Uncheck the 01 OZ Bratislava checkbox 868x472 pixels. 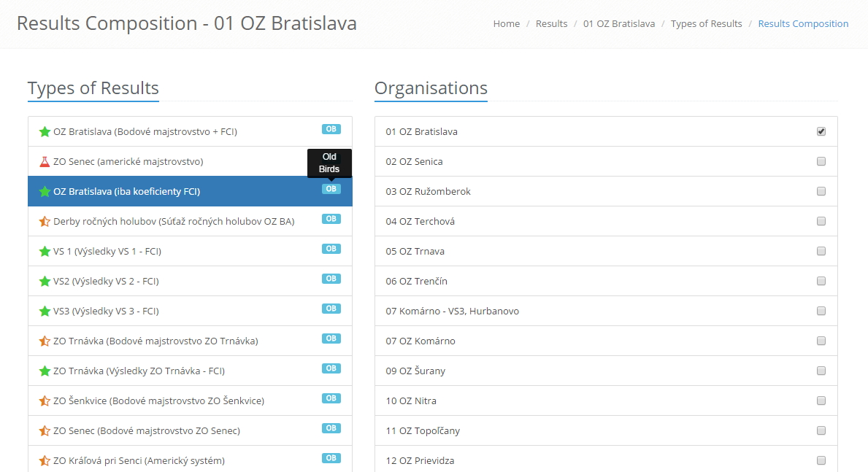click(x=821, y=132)
